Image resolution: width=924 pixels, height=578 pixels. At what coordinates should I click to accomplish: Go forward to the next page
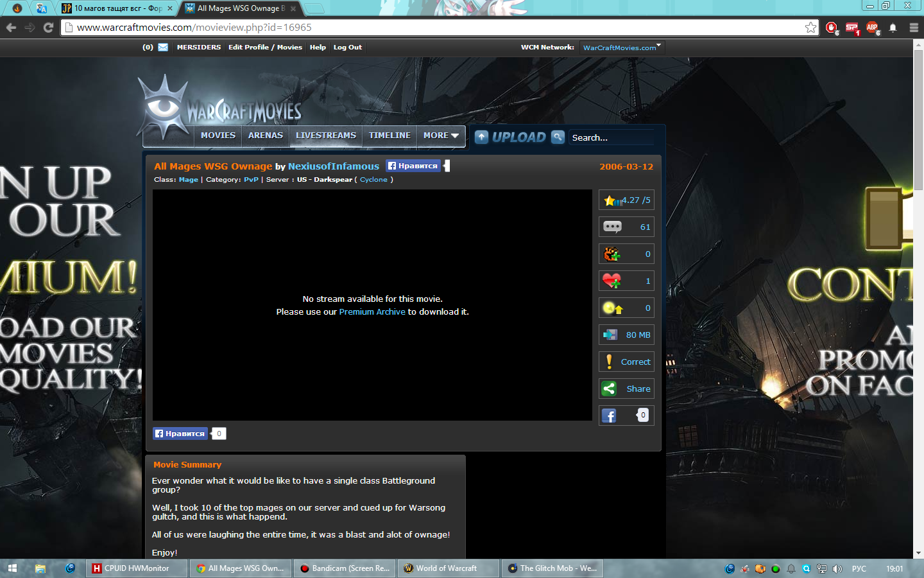(30, 28)
